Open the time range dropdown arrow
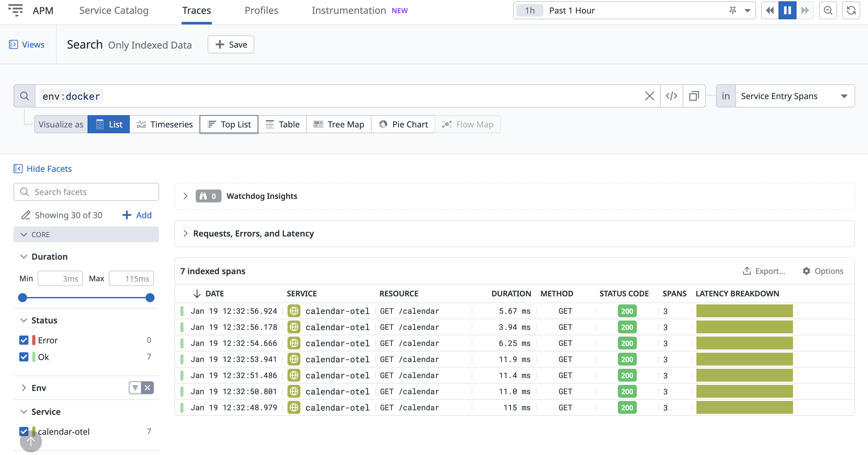 (747, 10)
